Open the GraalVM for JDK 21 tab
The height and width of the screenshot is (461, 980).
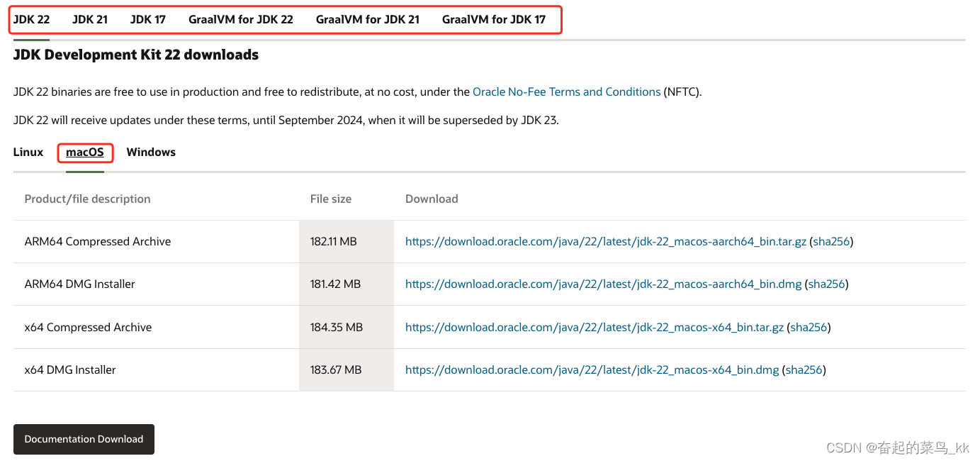point(368,19)
